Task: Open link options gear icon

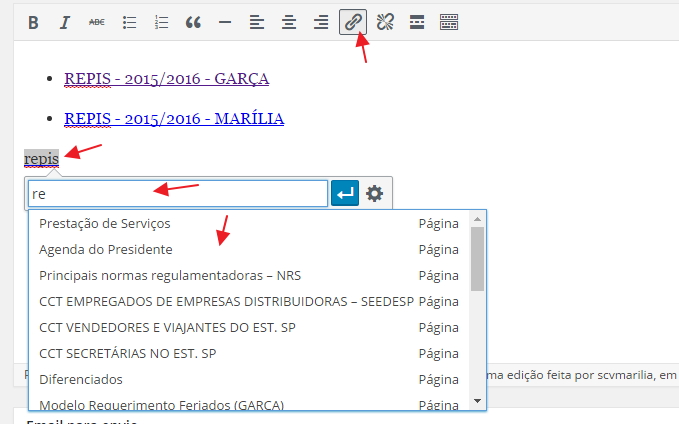Action: coord(375,193)
